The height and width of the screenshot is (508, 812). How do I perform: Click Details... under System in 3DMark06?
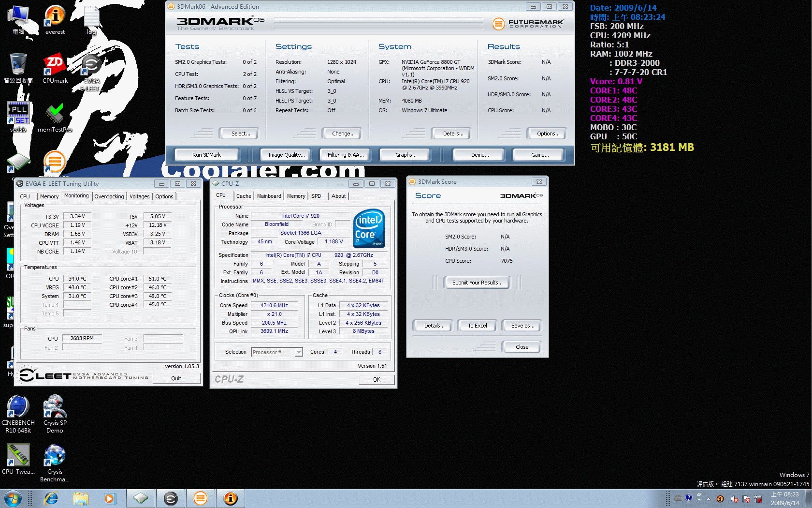tap(451, 134)
